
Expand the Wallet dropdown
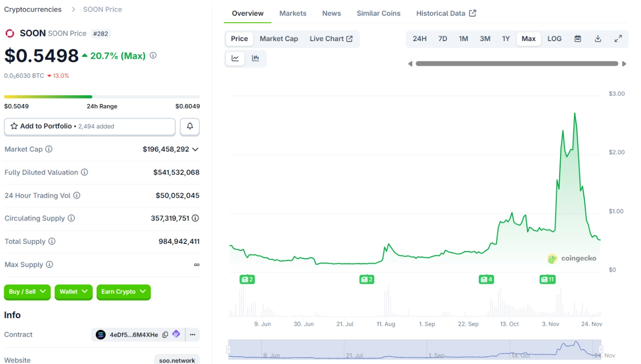click(x=73, y=291)
